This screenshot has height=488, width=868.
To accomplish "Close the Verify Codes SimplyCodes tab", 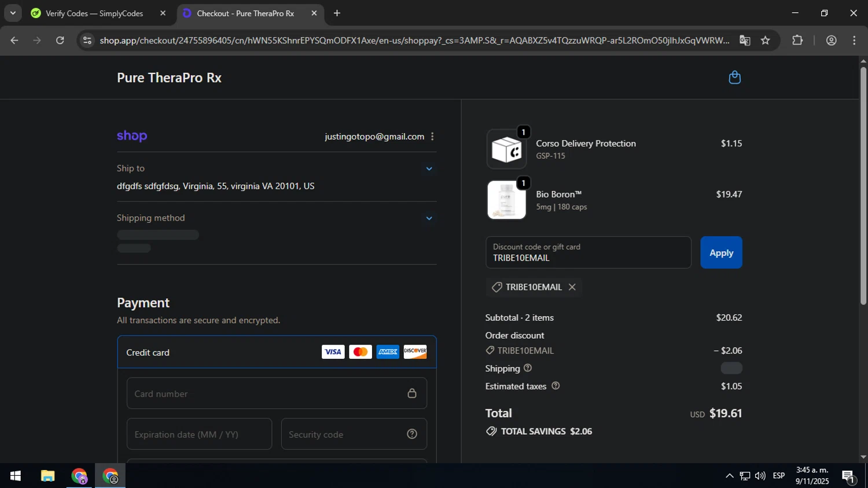I will coord(163,13).
